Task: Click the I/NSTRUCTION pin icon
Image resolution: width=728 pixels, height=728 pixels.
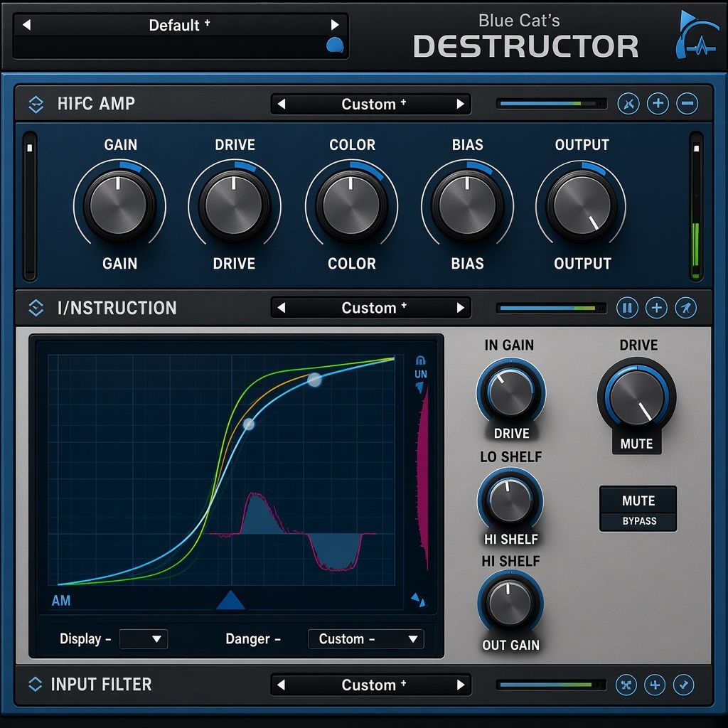Action: (x=686, y=307)
